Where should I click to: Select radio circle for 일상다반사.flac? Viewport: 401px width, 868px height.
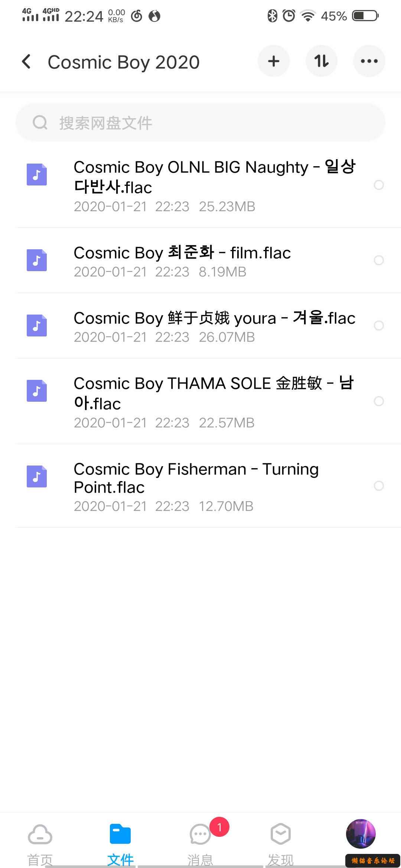tap(379, 185)
